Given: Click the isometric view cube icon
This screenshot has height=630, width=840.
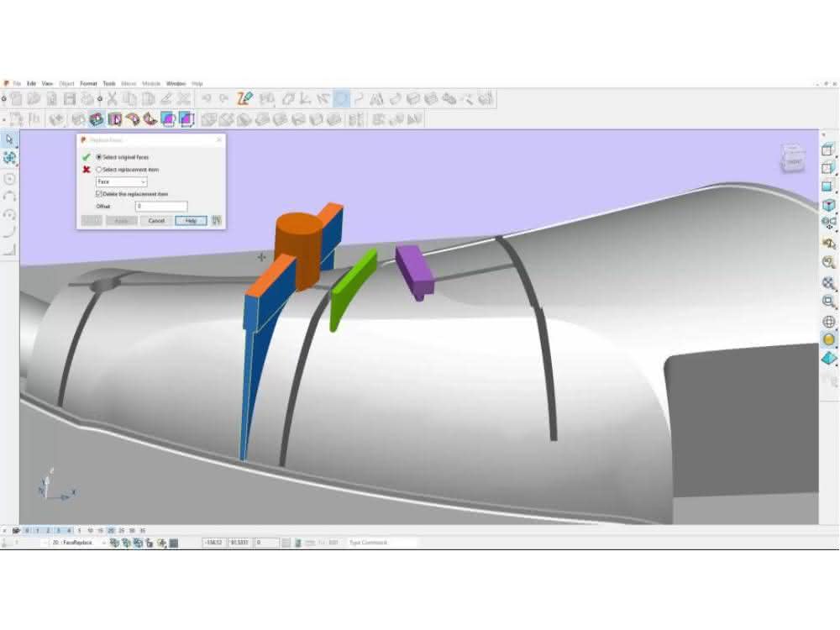Looking at the screenshot, I should pyautogui.click(x=828, y=205).
